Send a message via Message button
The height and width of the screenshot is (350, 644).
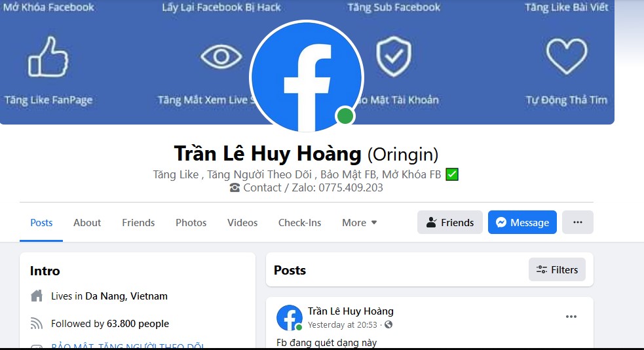point(522,222)
